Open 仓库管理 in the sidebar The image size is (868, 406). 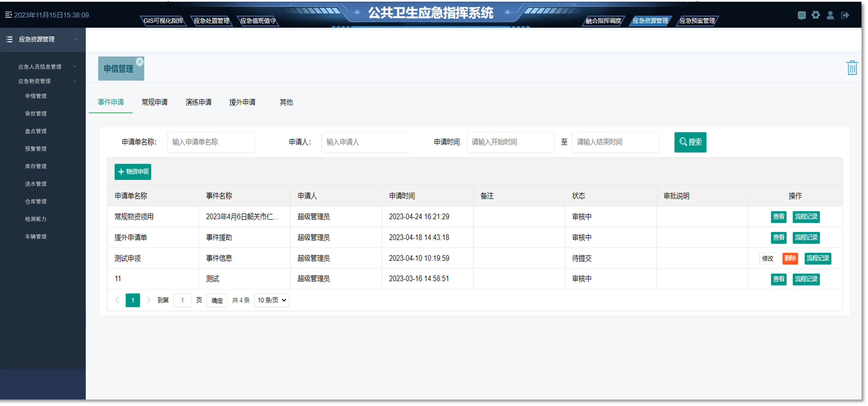click(36, 202)
